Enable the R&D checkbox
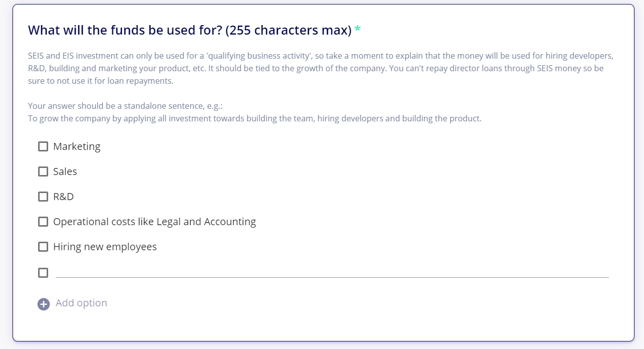Image resolution: width=644 pixels, height=349 pixels. pyautogui.click(x=43, y=197)
